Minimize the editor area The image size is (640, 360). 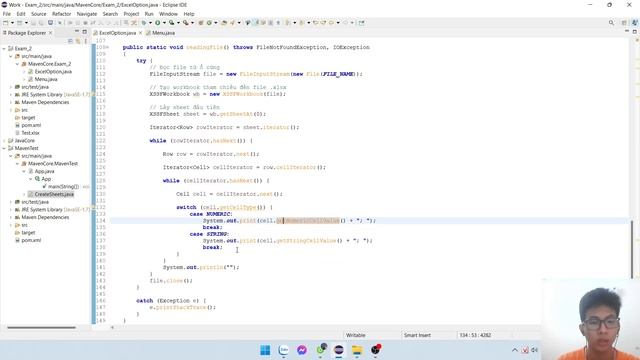[x=627, y=31]
